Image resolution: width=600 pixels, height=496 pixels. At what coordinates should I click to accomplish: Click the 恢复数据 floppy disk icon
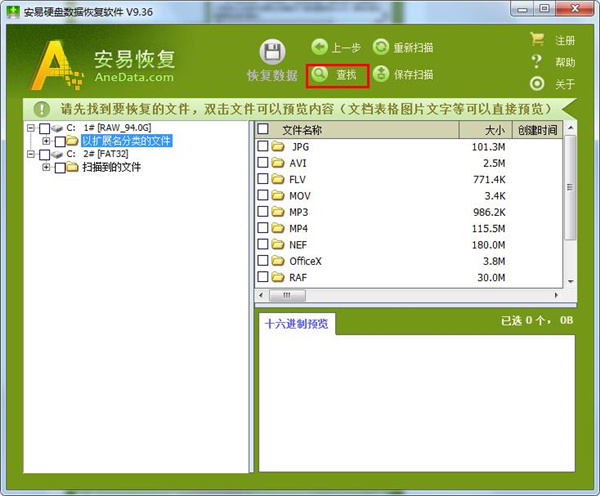click(x=272, y=52)
